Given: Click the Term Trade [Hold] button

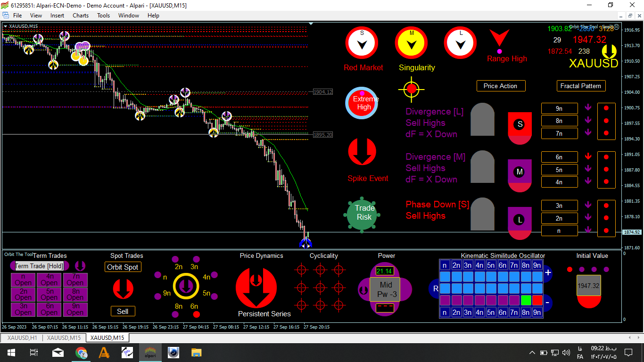Looking at the screenshot, I should point(39,266).
